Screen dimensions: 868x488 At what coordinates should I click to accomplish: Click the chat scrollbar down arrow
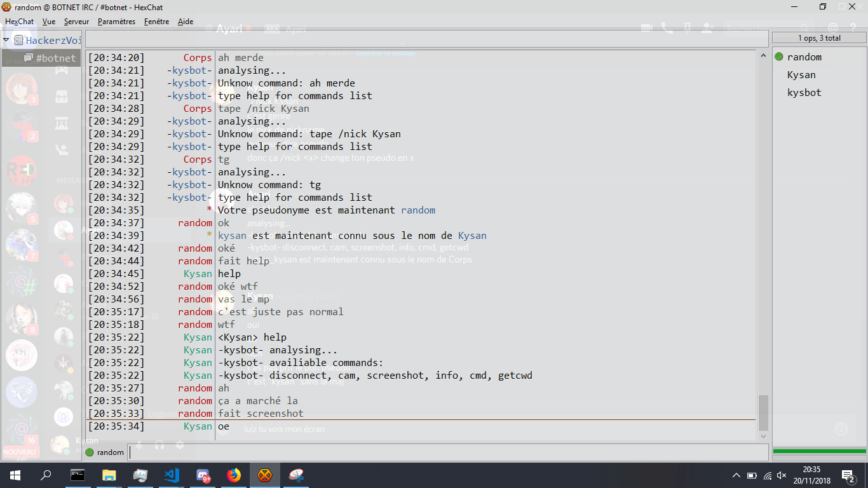763,436
